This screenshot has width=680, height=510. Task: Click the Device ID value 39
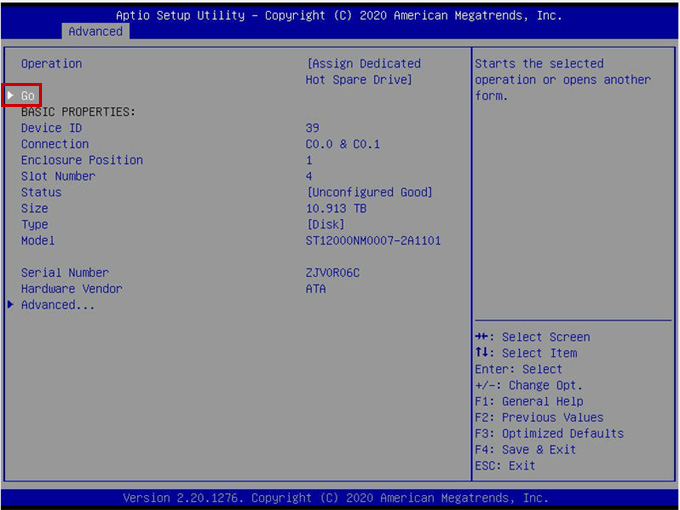[313, 128]
